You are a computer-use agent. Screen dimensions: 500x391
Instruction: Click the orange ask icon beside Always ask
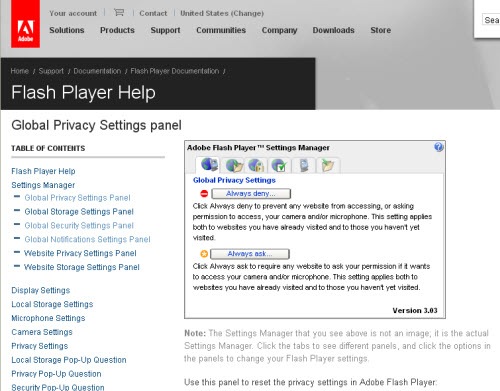(204, 254)
